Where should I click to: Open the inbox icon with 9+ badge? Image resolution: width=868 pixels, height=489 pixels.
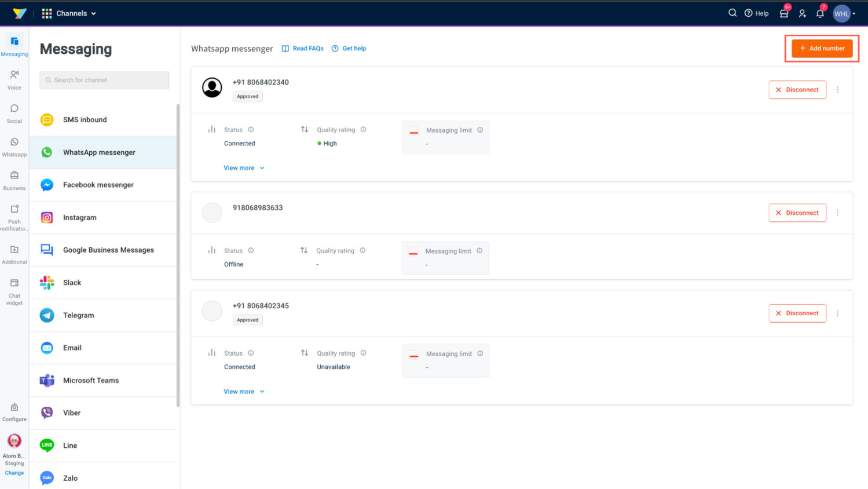(x=784, y=13)
